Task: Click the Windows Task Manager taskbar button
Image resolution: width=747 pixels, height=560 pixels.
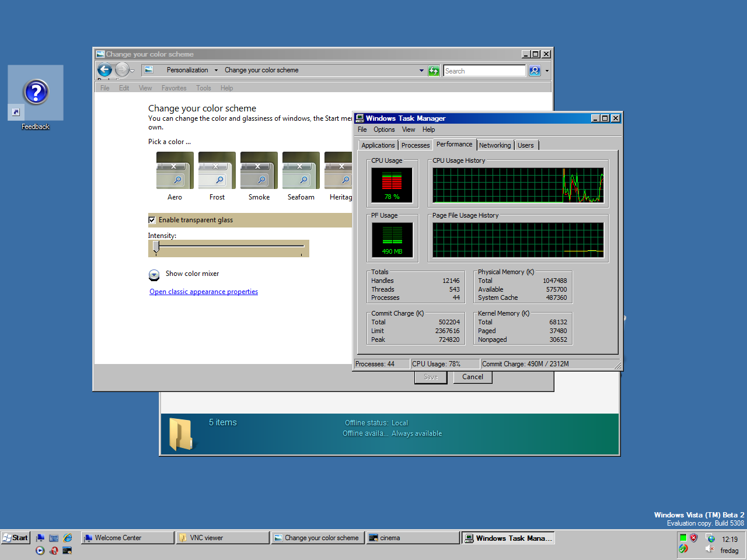Action: [508, 538]
